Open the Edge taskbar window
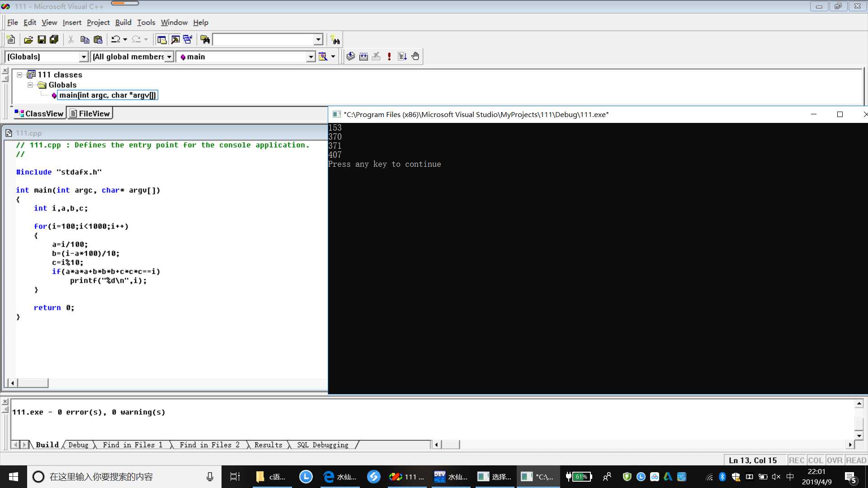Image resolution: width=868 pixels, height=488 pixels. pyautogui.click(x=340, y=477)
